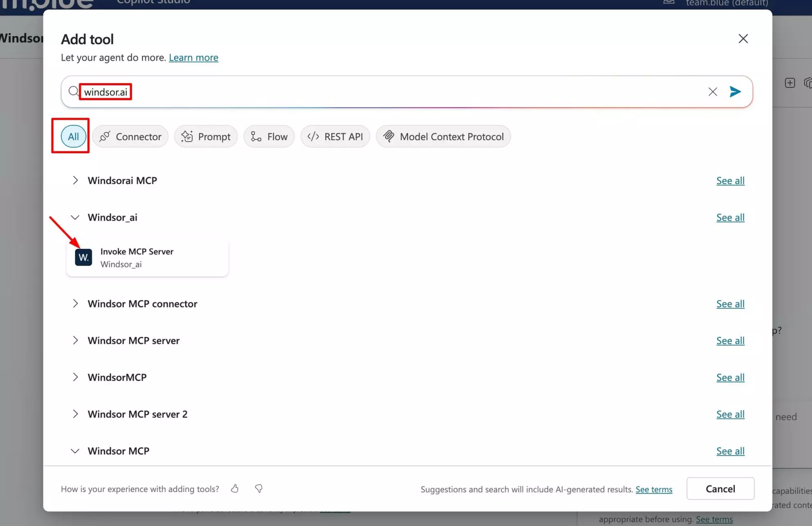
Task: See all for Windsorai MCP
Action: 730,181
